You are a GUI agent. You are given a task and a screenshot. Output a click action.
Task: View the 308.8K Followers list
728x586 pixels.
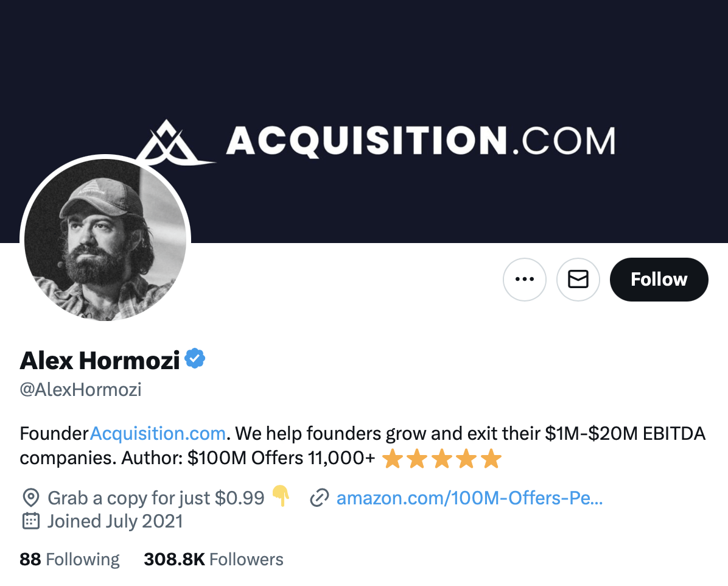[214, 559]
